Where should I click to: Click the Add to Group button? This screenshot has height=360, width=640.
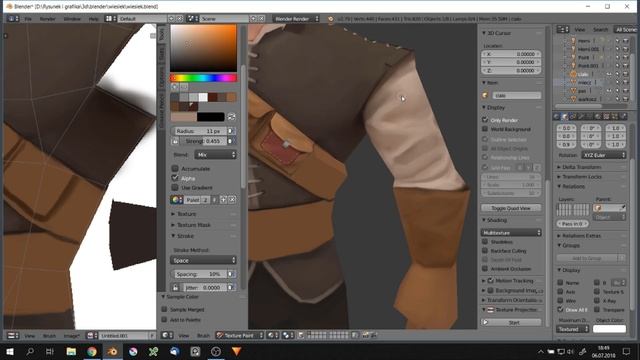pos(587,258)
